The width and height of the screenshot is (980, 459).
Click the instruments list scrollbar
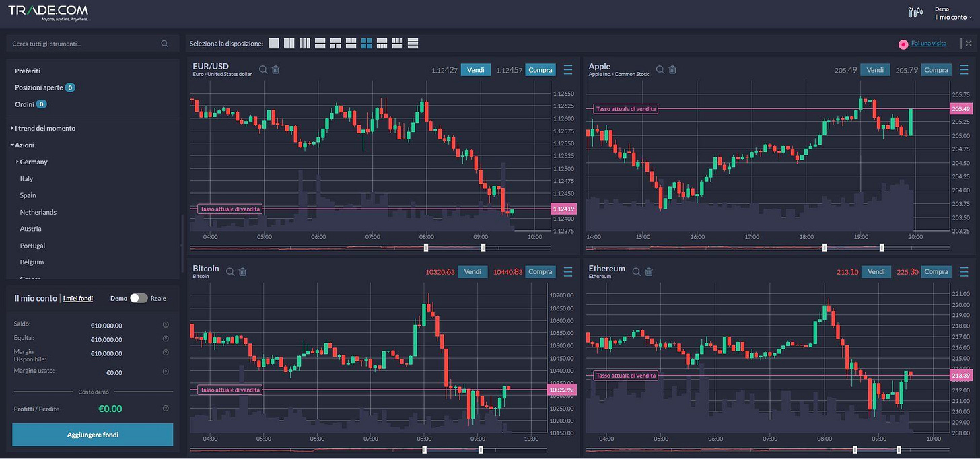point(182,242)
